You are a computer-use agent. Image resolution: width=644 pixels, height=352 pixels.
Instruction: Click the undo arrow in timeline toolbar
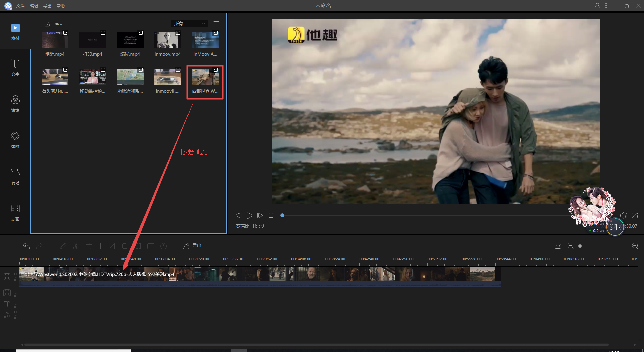(x=26, y=246)
